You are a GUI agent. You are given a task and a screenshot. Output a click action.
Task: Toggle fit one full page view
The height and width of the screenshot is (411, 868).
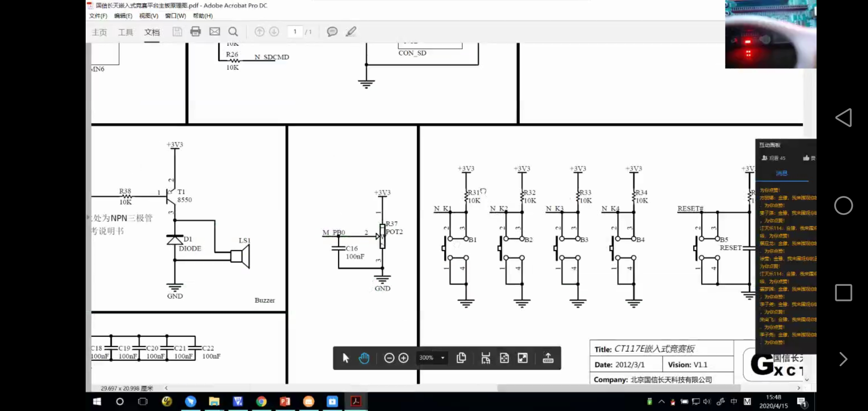(x=504, y=358)
